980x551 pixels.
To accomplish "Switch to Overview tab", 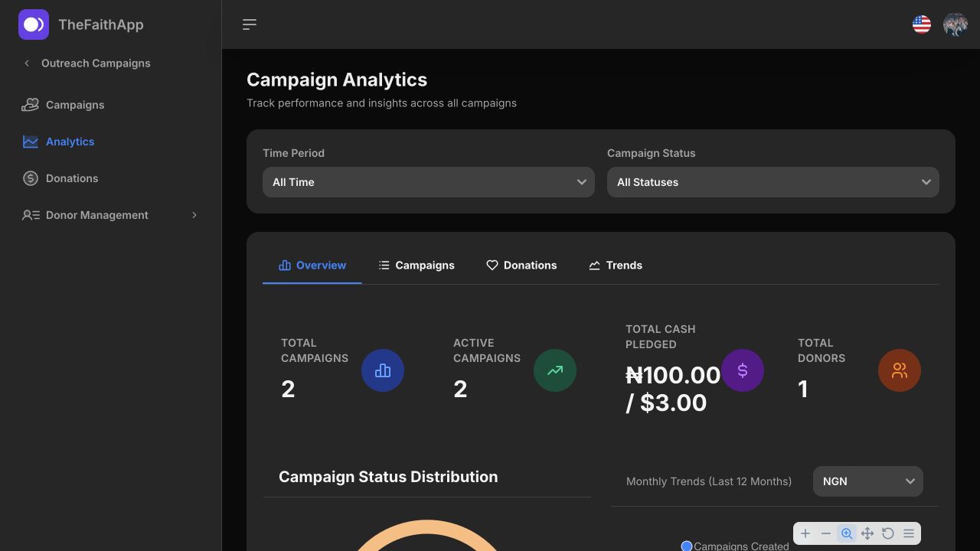I will pos(312,266).
